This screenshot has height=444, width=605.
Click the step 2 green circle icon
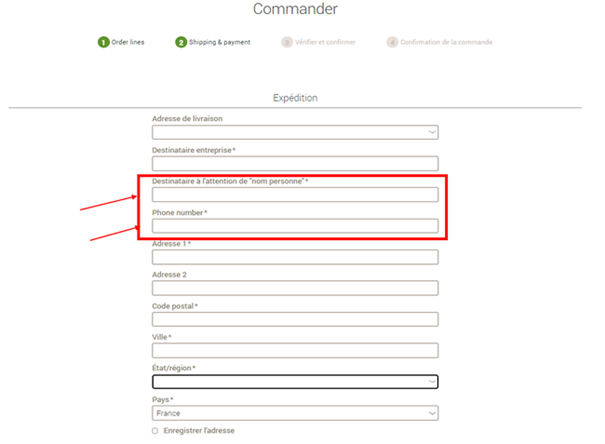click(x=181, y=42)
